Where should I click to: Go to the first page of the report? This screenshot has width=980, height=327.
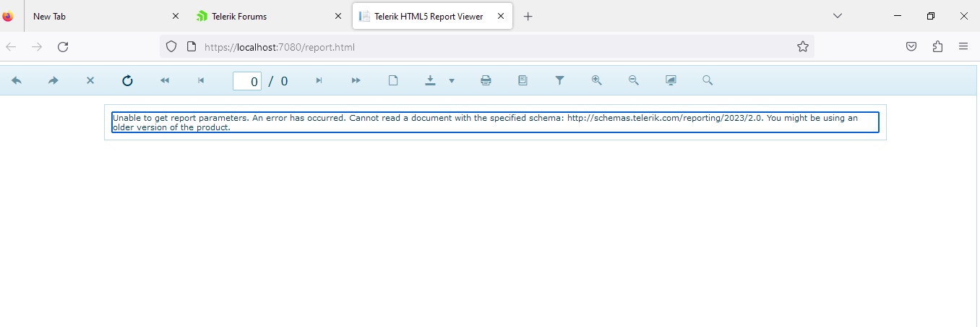(164, 81)
